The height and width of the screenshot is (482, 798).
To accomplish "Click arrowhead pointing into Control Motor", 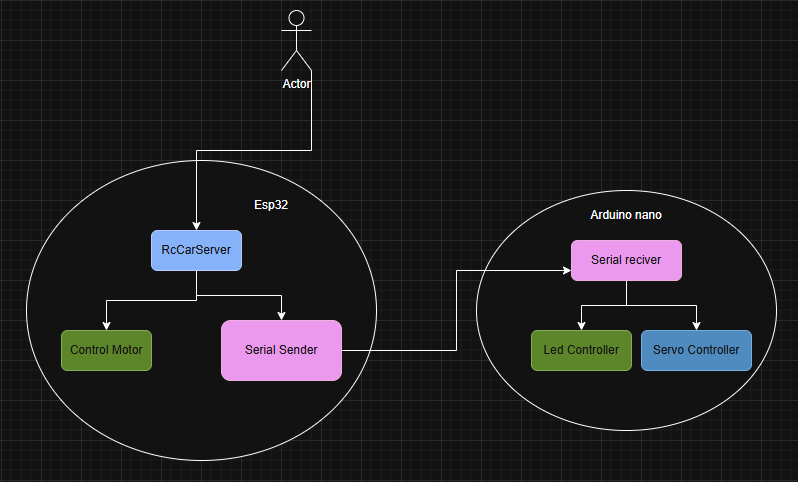I will (x=106, y=324).
